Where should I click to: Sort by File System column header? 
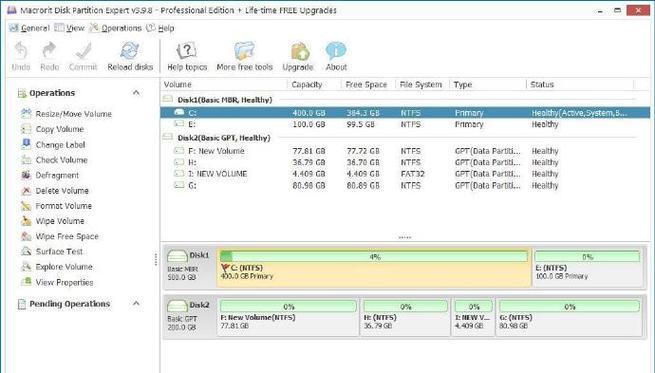(x=422, y=84)
